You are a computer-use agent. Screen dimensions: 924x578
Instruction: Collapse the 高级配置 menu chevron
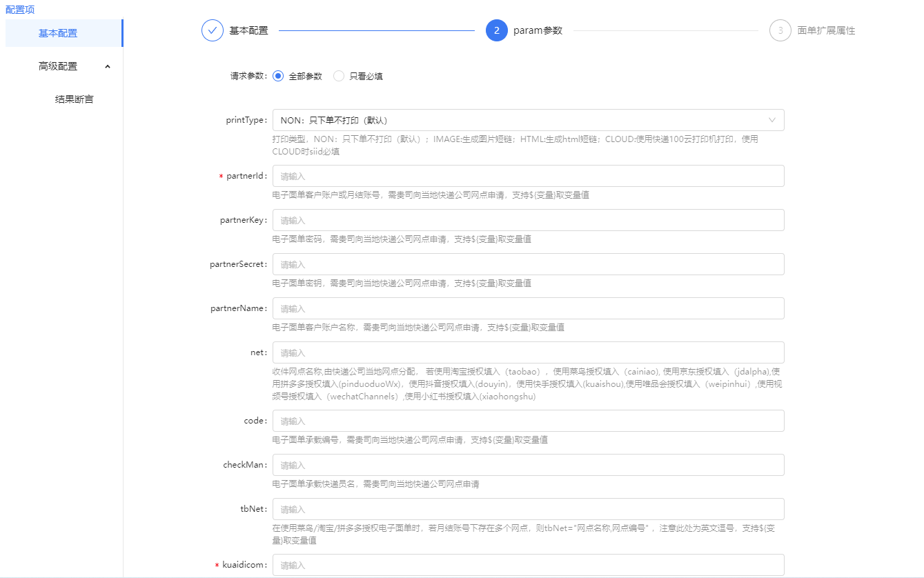coord(107,66)
